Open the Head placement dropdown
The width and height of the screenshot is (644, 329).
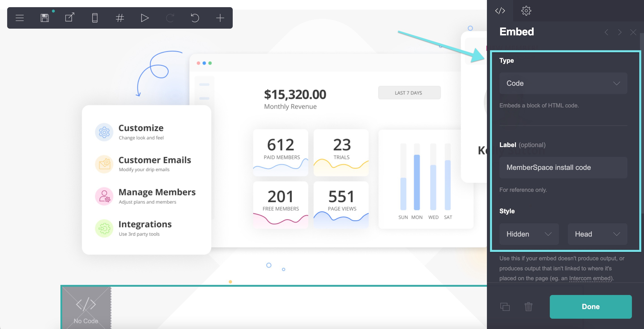pos(597,234)
